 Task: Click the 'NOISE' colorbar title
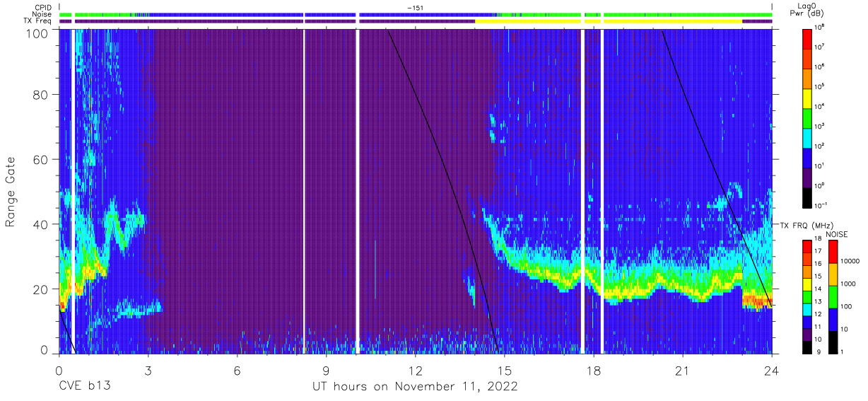[836, 234]
